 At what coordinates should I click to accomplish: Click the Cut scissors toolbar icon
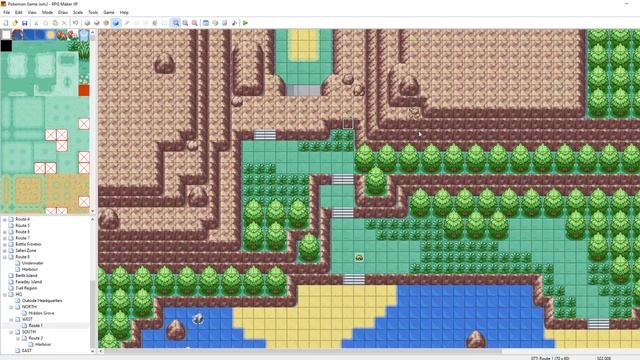[36, 23]
